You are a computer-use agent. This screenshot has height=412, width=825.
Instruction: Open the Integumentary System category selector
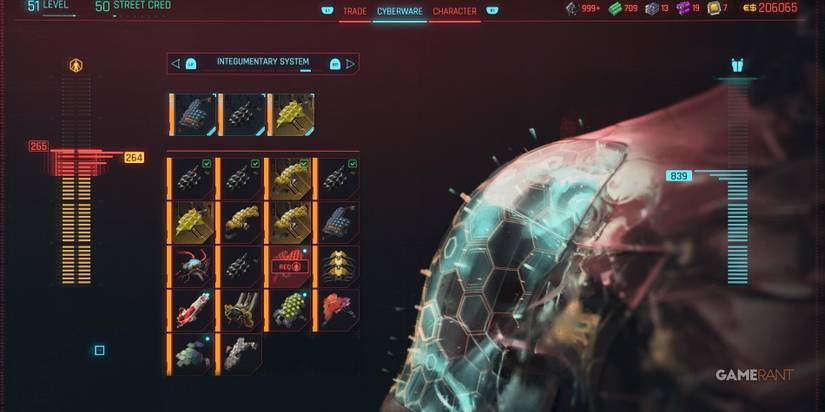click(263, 64)
